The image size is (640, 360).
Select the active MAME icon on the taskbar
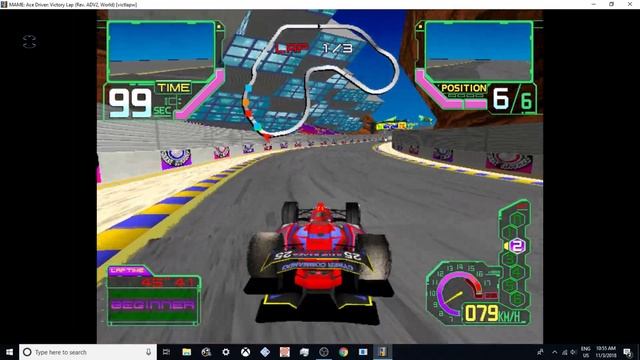[x=382, y=352]
